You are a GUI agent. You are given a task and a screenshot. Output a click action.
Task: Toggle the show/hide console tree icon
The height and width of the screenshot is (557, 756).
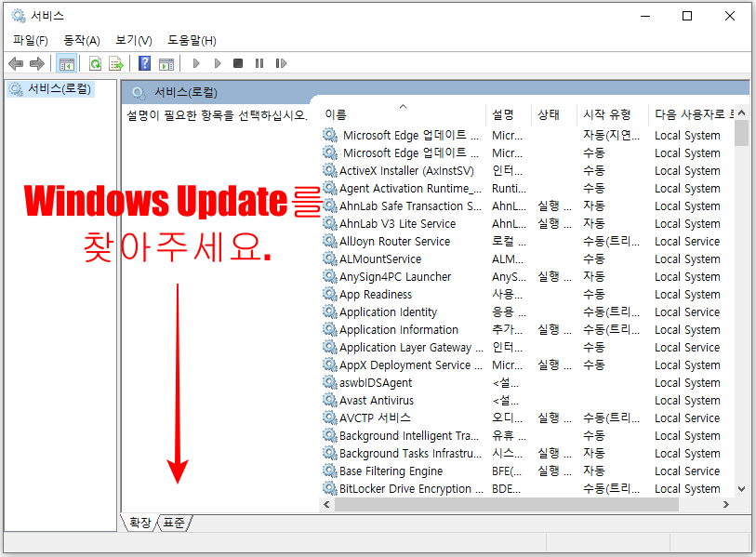(x=67, y=63)
